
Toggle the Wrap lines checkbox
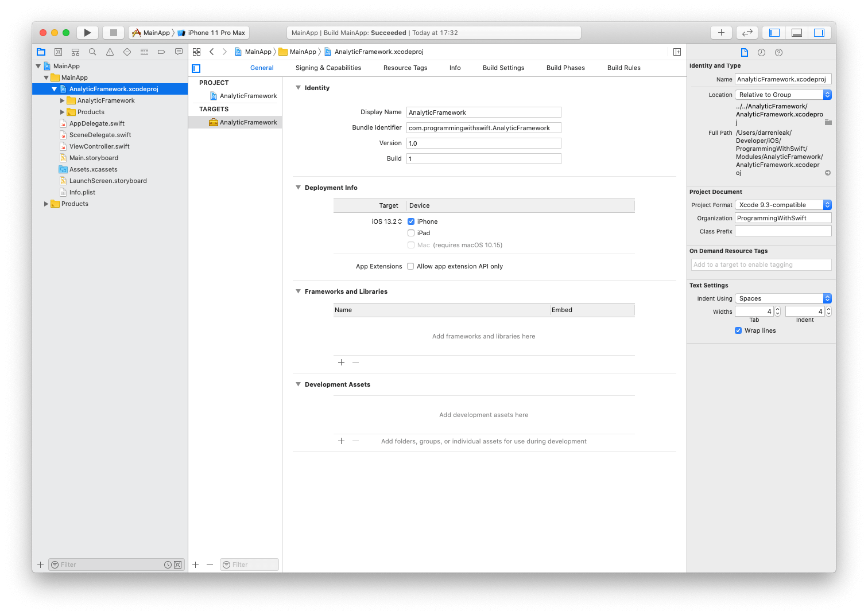point(738,330)
